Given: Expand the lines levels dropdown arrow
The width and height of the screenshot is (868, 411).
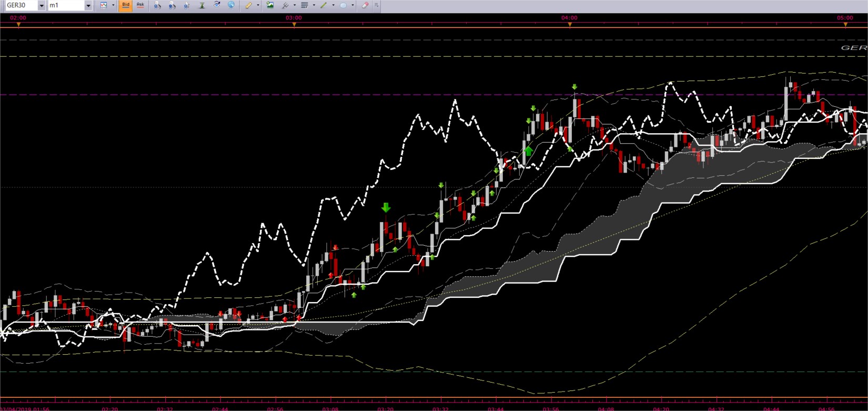Looking at the screenshot, I should 314,5.
